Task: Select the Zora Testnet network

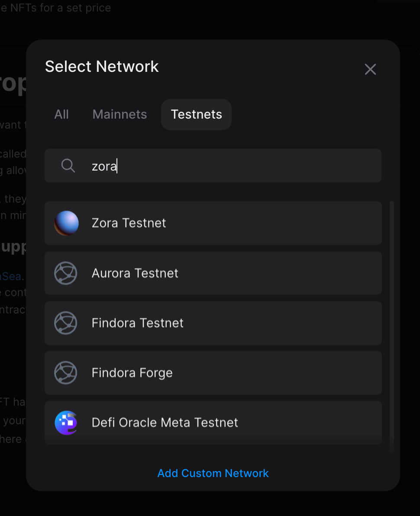Action: coord(213,223)
